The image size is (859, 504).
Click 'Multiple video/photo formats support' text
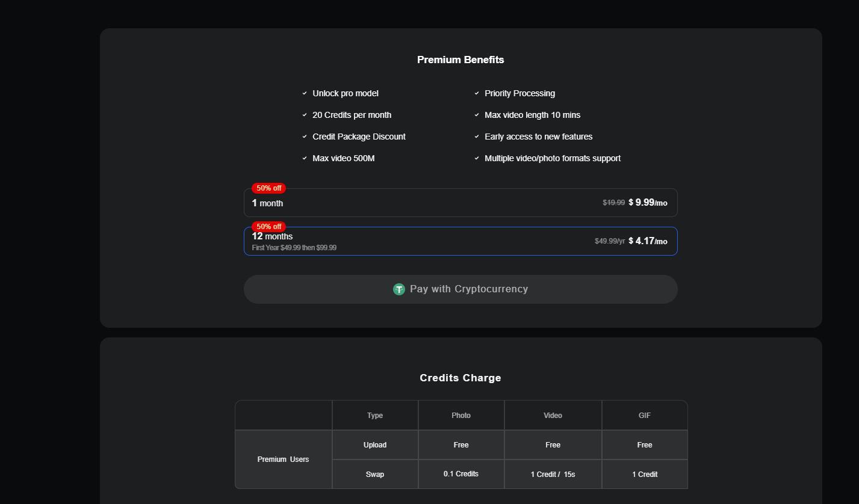click(x=553, y=158)
